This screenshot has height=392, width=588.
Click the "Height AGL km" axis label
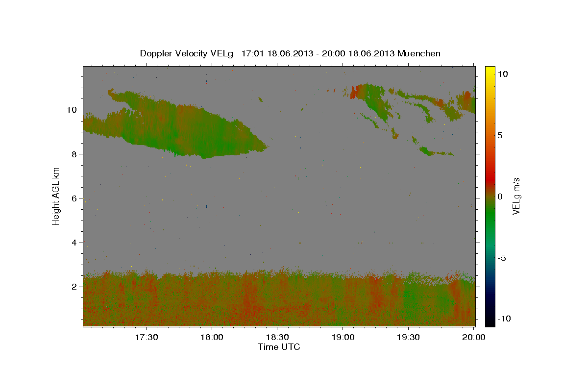tap(56, 196)
